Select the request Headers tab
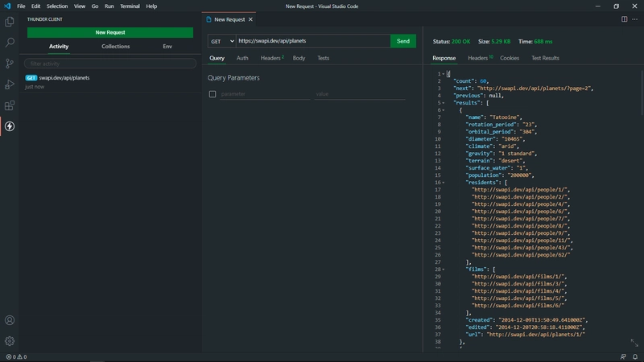The image size is (644, 362). click(272, 58)
